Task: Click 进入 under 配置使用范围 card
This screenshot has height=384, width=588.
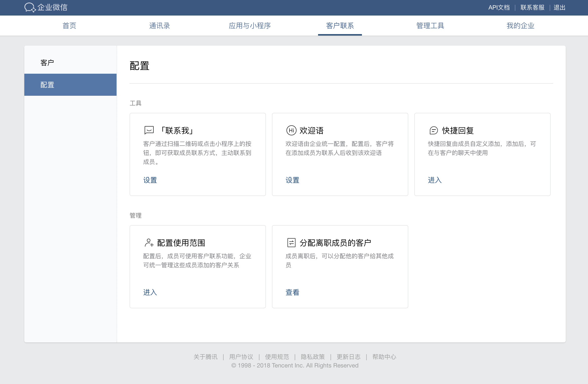Action: click(x=150, y=292)
